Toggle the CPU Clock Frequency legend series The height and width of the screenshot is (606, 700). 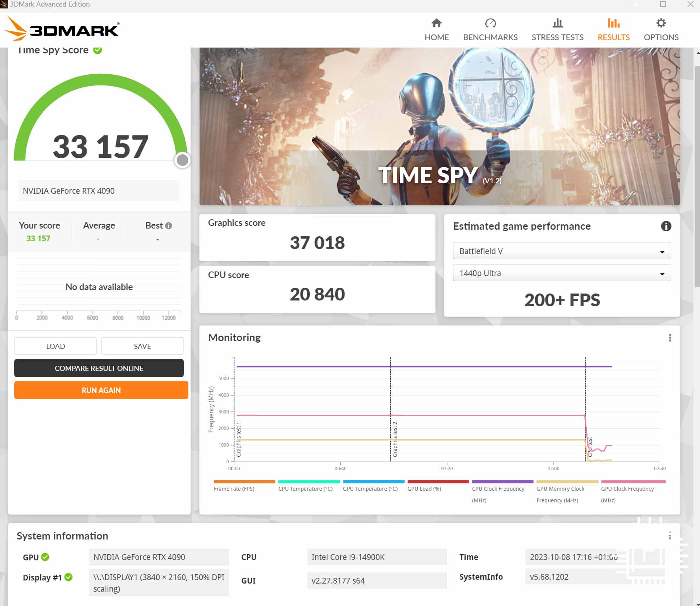pyautogui.click(x=502, y=492)
